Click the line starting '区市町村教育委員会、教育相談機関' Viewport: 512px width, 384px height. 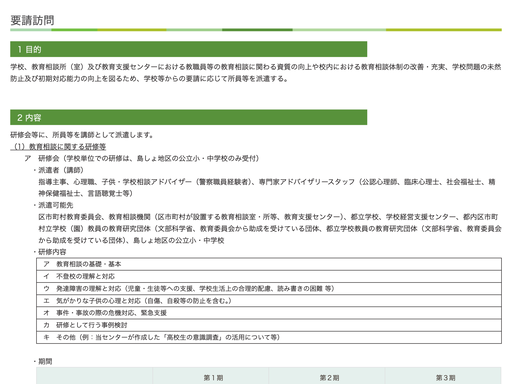[268, 217]
